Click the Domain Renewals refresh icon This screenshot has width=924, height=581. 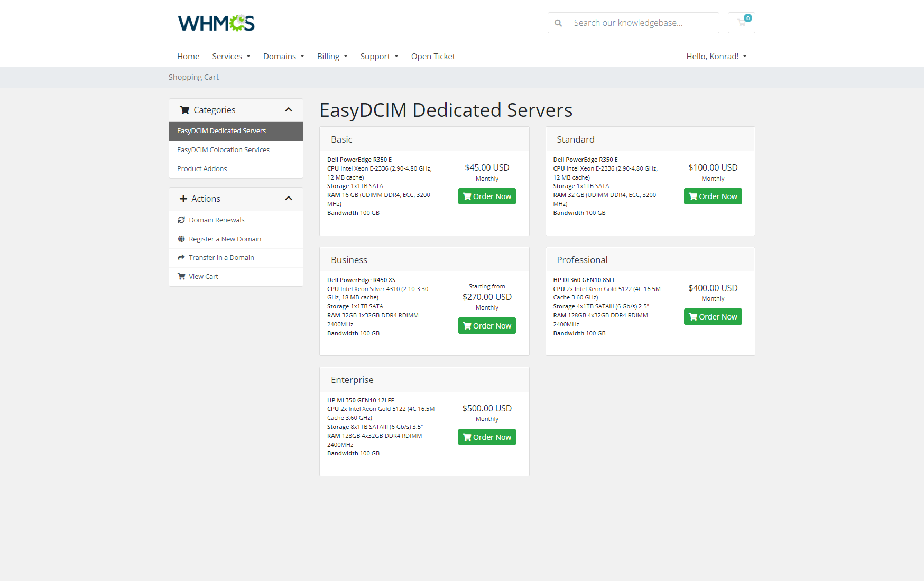[181, 220]
